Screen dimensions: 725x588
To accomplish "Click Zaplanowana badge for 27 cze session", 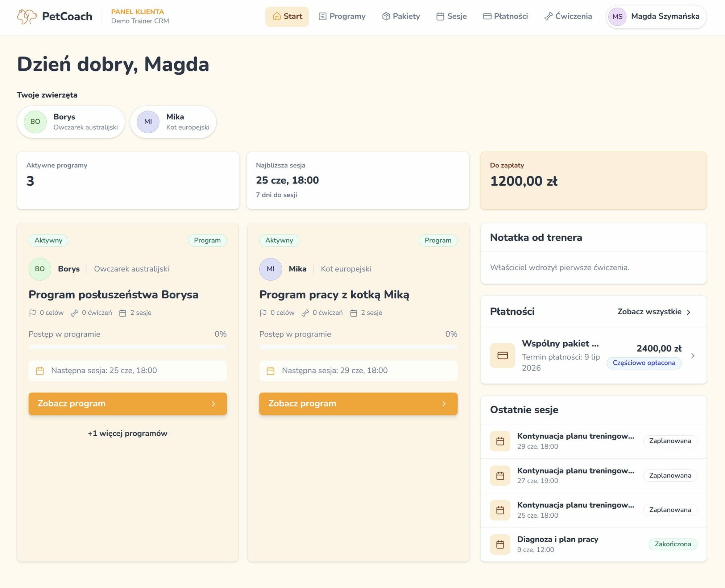I will click(x=670, y=476).
